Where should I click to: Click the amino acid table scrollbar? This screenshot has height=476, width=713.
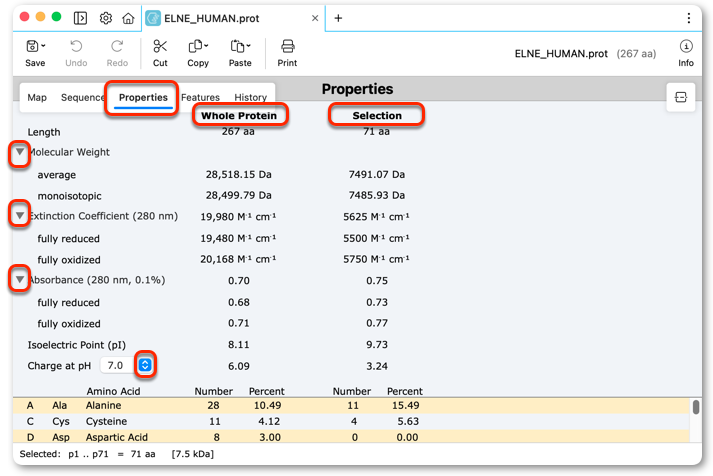696,407
